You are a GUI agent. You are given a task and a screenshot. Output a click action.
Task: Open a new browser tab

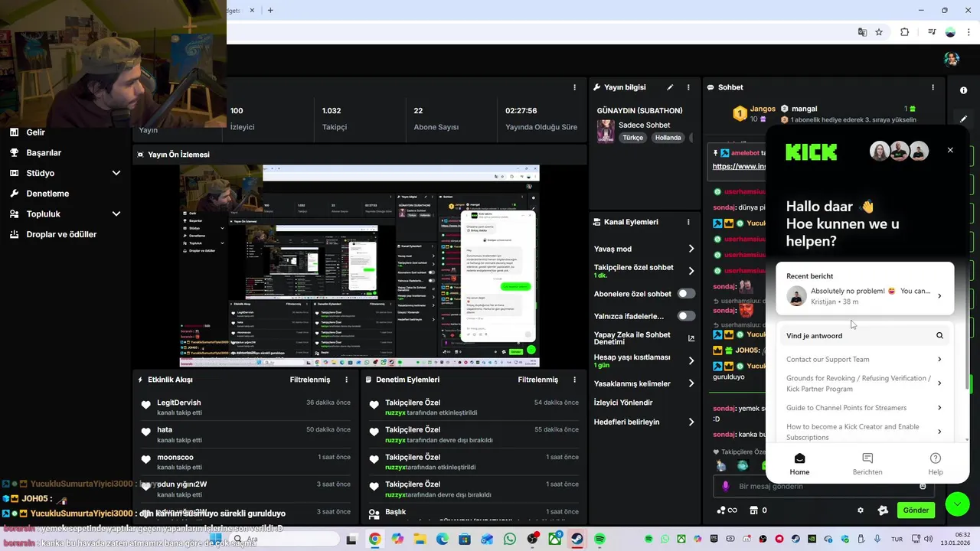click(270, 10)
